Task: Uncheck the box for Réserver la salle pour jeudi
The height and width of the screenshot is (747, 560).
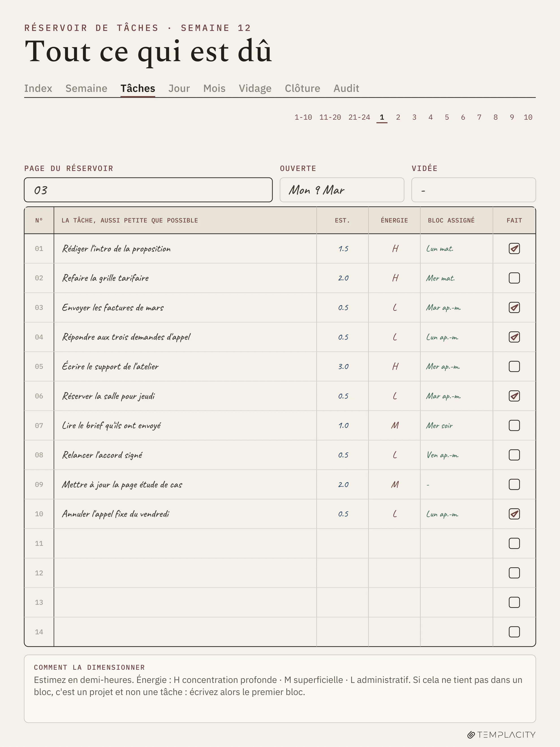Action: click(x=514, y=396)
